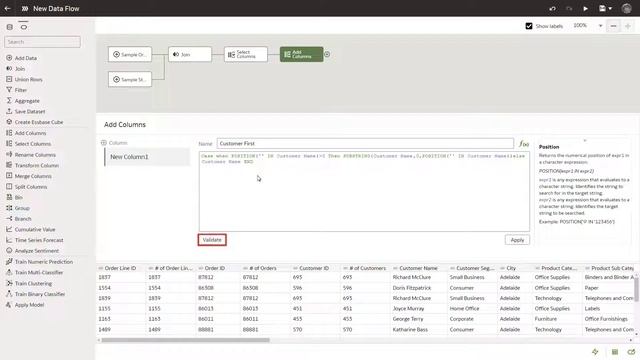
Task: Zoom out with the minus button
Action: (613, 26)
